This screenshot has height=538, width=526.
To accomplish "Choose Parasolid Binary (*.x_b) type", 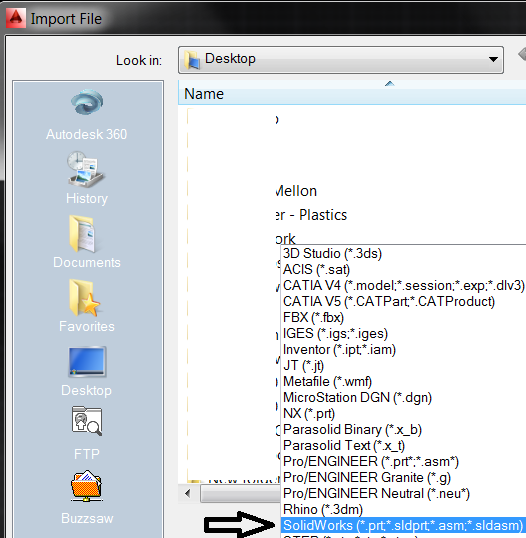I will tap(404, 430).
